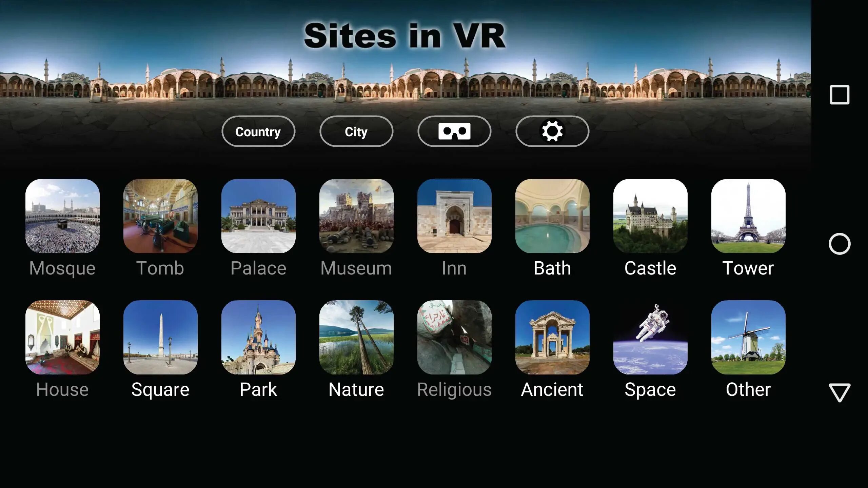Open the Museum VR category

356,229
